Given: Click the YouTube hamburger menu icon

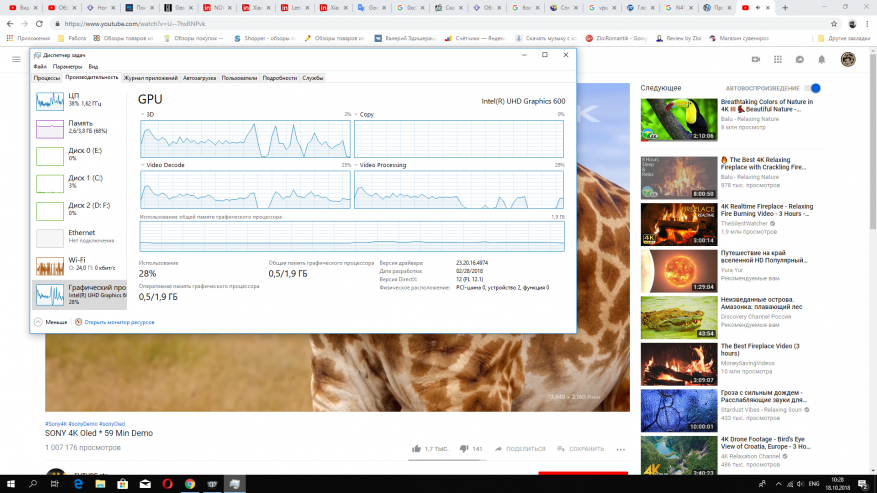Looking at the screenshot, I should coord(16,59).
